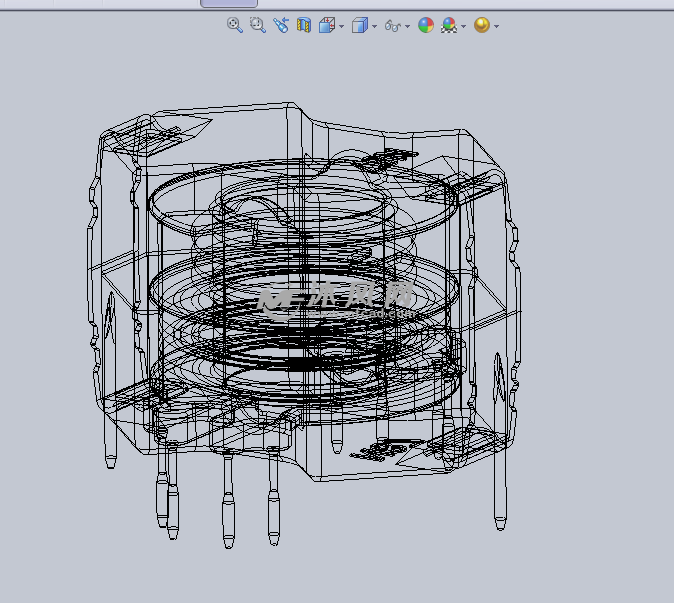Open Edit Appearance color ball
Image resolution: width=674 pixels, height=603 pixels.
(x=426, y=25)
